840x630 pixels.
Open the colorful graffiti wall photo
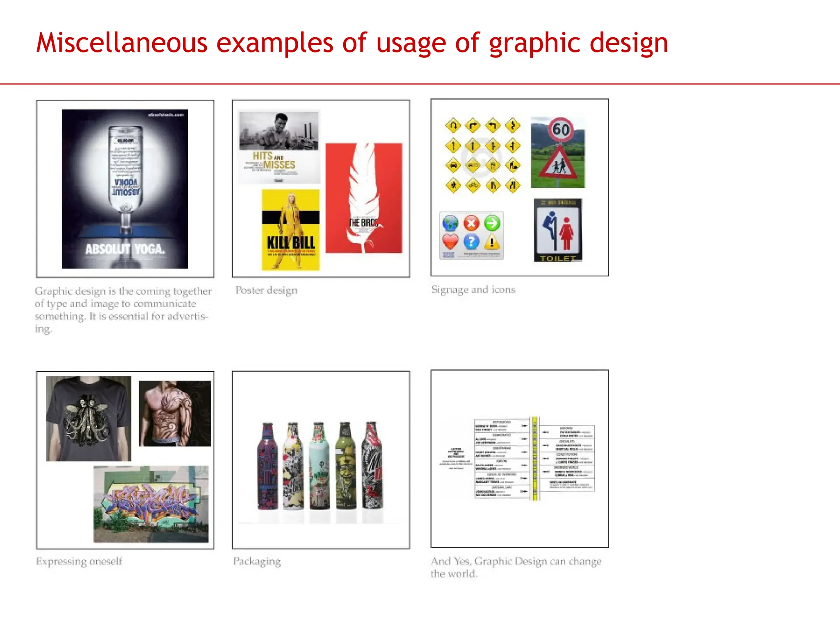pyautogui.click(x=151, y=504)
